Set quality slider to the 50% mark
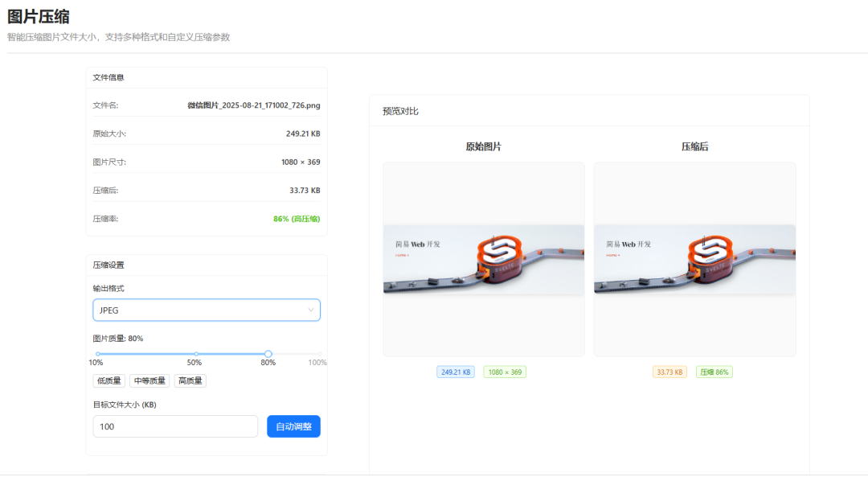 [196, 353]
